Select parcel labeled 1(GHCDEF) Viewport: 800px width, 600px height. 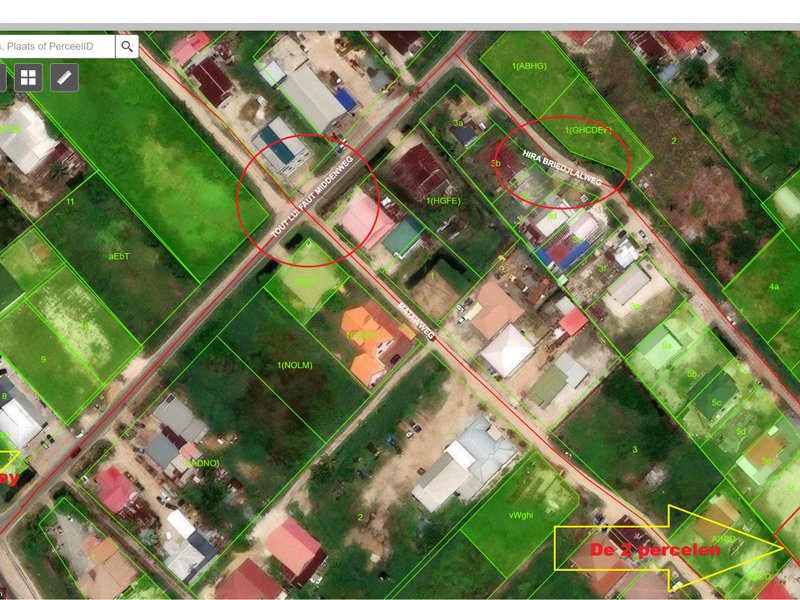pyautogui.click(x=587, y=130)
